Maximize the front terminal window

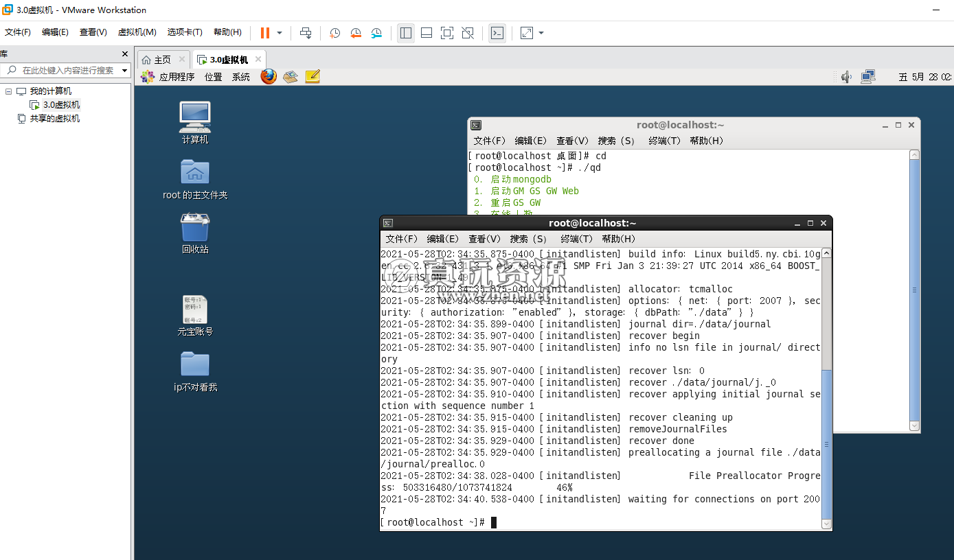(810, 223)
